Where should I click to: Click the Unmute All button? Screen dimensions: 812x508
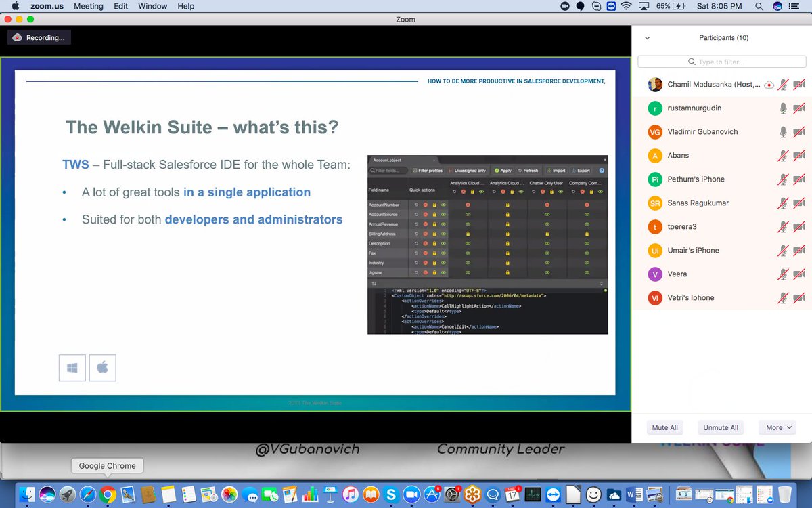coord(721,427)
